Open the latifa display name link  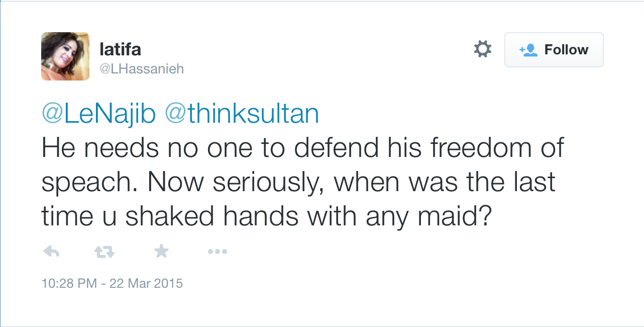(121, 49)
